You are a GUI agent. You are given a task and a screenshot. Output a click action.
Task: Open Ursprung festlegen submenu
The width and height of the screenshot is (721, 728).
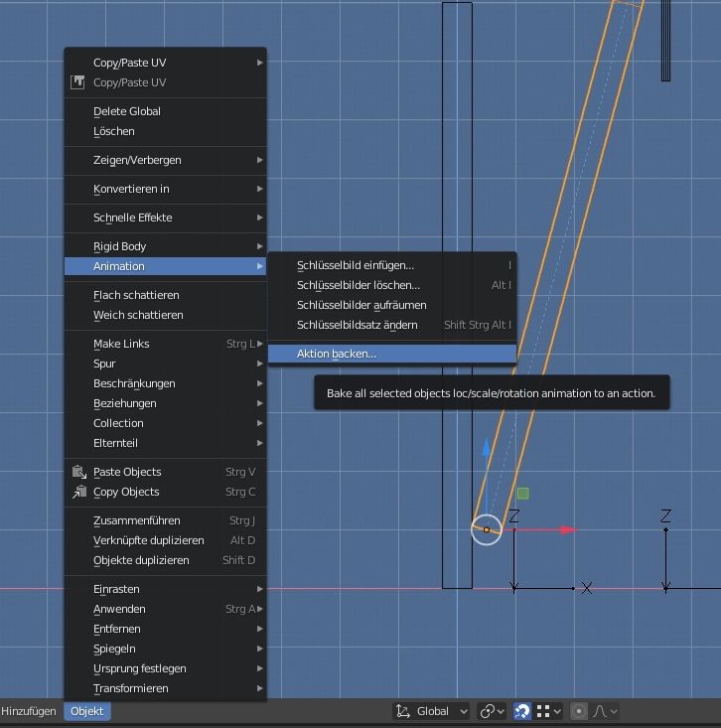165,668
